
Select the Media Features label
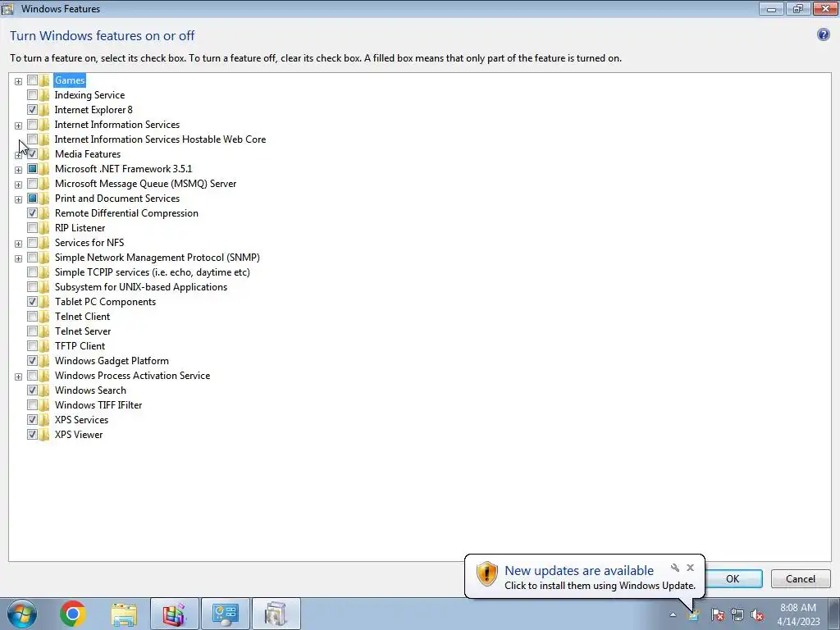[x=88, y=154]
